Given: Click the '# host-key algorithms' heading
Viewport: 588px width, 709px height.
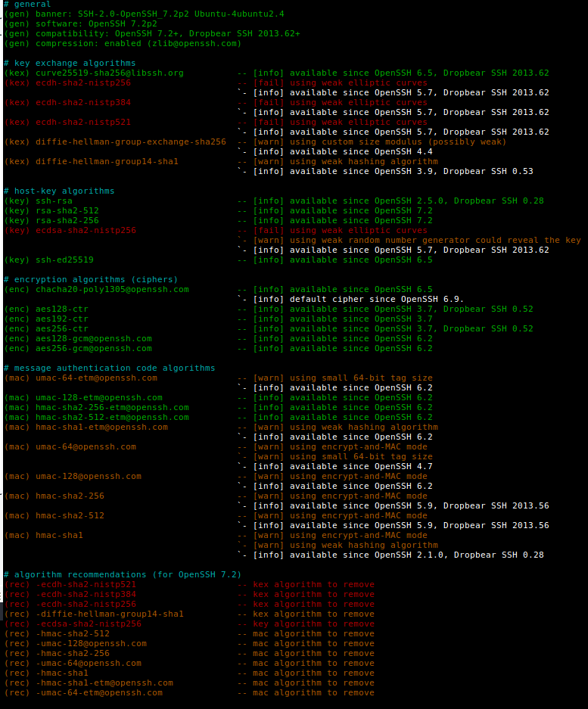Looking at the screenshot, I should [59, 191].
